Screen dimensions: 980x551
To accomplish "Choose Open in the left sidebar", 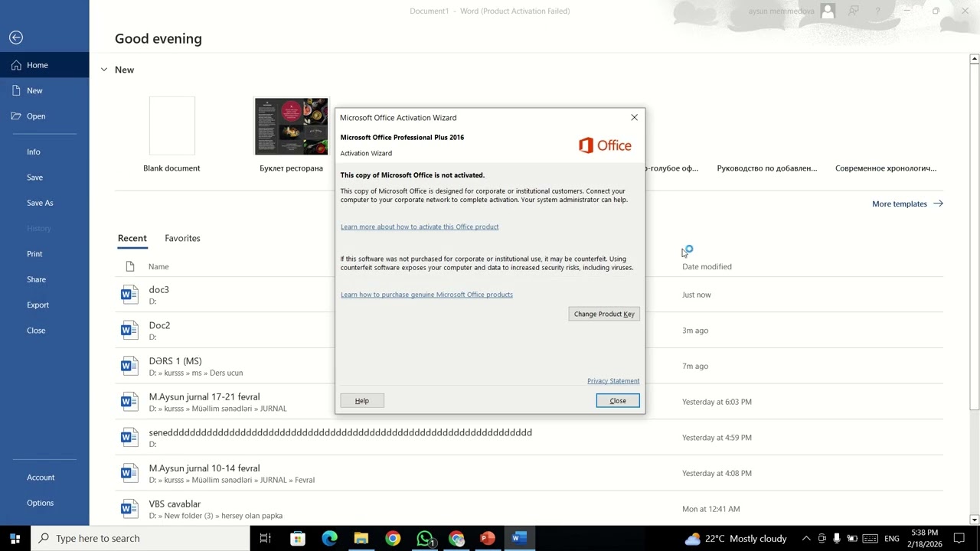I will coord(44,116).
